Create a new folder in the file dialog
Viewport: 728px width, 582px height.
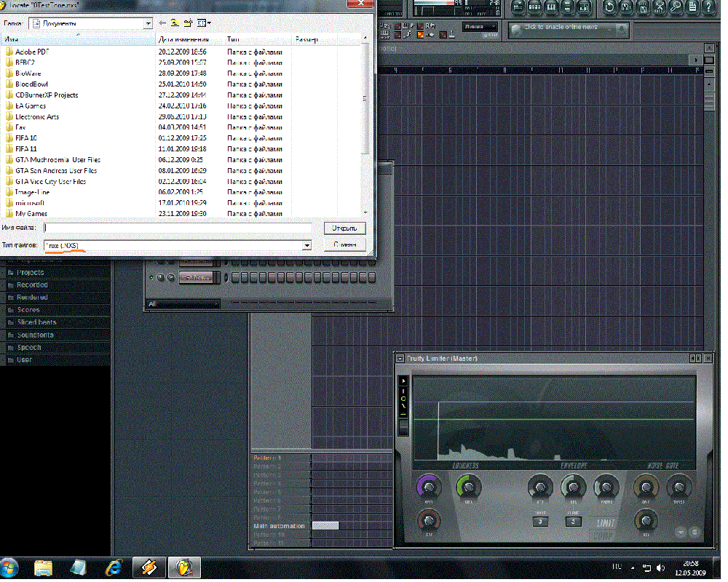[x=188, y=23]
